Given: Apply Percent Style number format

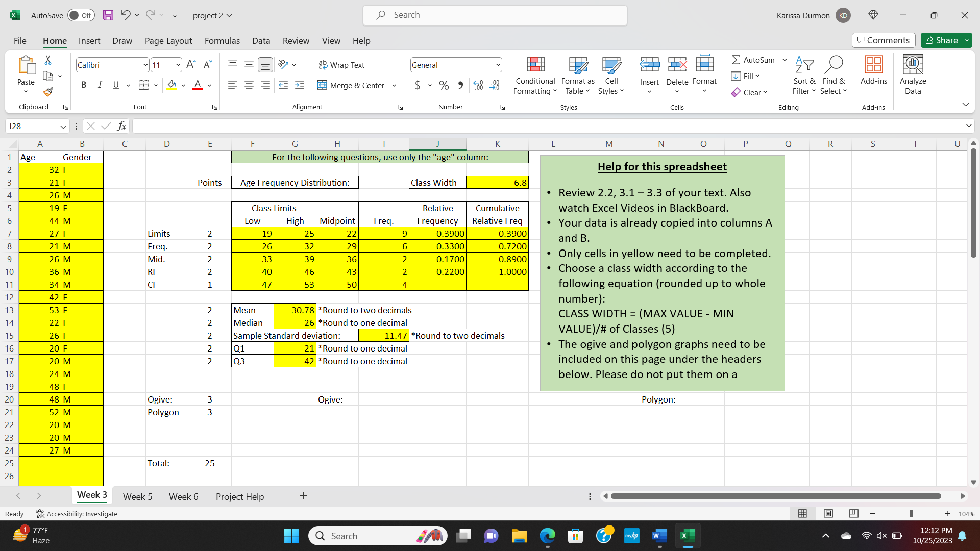Looking at the screenshot, I should click(x=444, y=85).
